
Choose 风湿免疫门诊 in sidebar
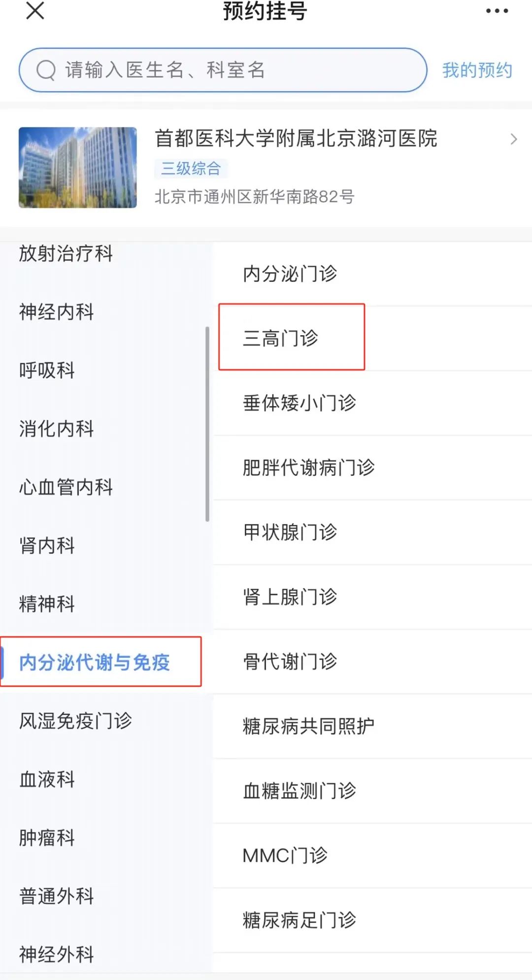(x=75, y=721)
